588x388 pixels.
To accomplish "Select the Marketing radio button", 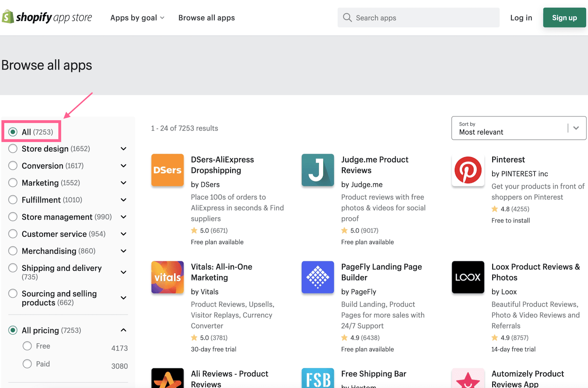I will [13, 183].
